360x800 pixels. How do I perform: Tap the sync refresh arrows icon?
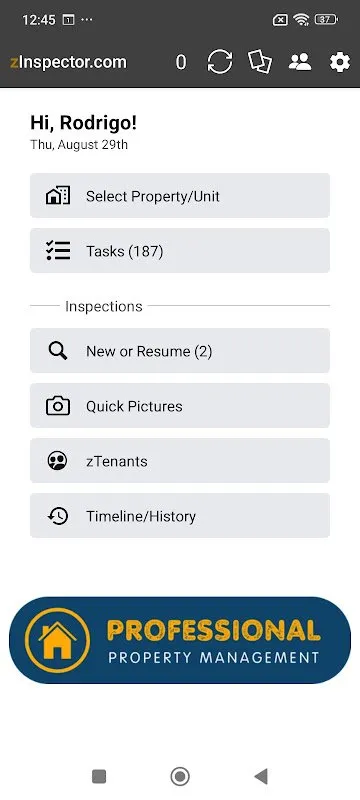pyautogui.click(x=220, y=62)
